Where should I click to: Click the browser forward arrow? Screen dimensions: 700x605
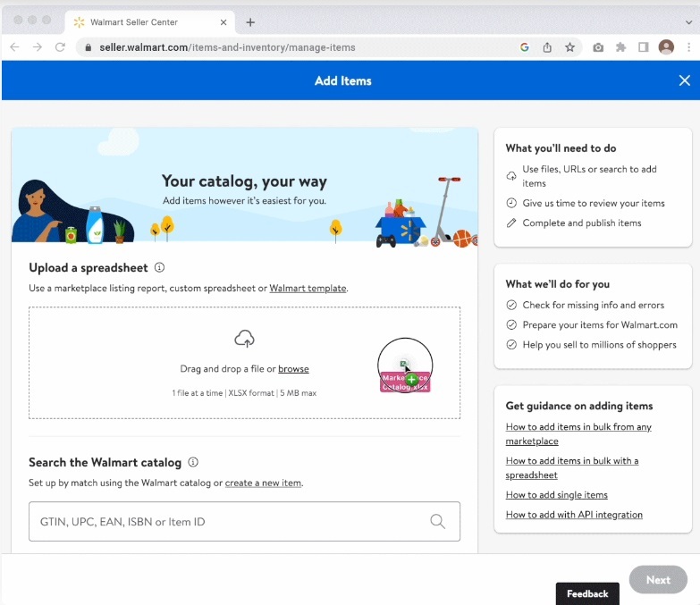(x=38, y=47)
